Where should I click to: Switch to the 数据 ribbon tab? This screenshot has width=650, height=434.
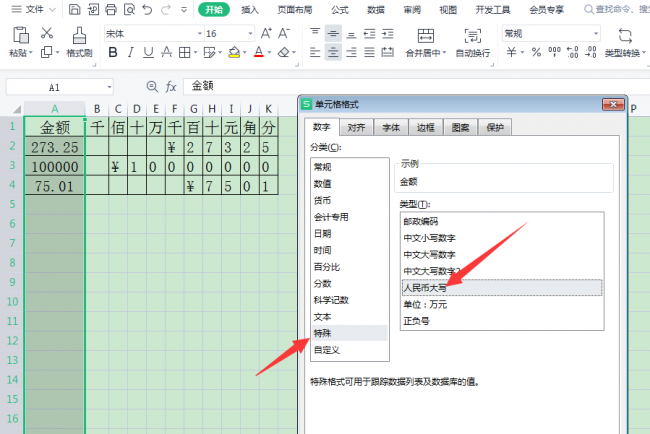(x=376, y=10)
